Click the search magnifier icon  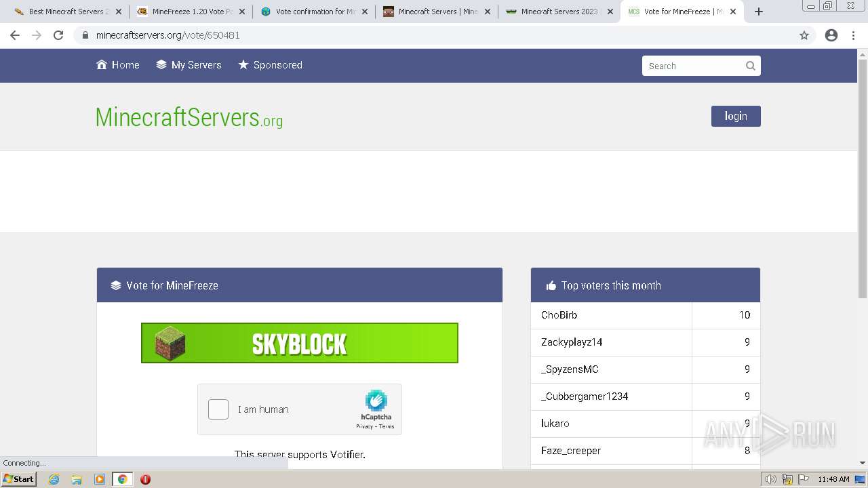click(751, 66)
